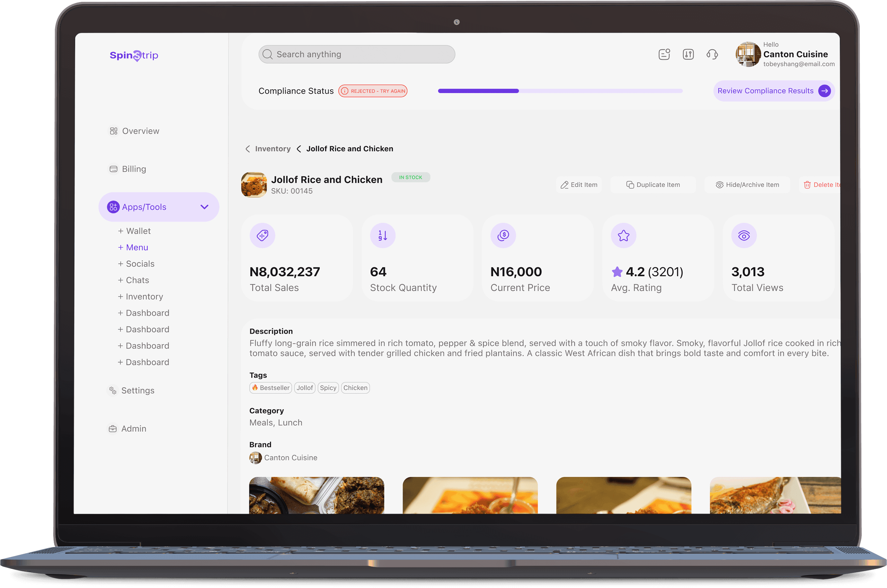Click the SpinStrip logo
The width and height of the screenshot is (887, 588).
(x=134, y=56)
